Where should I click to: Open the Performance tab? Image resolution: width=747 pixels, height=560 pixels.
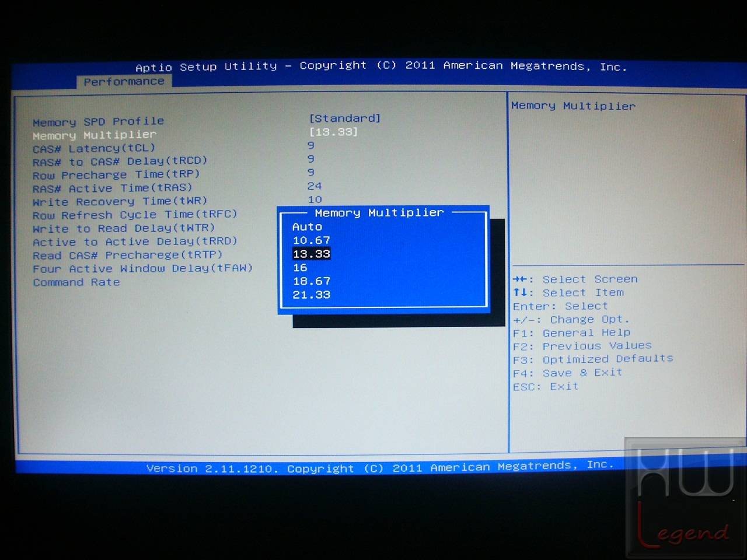(124, 82)
